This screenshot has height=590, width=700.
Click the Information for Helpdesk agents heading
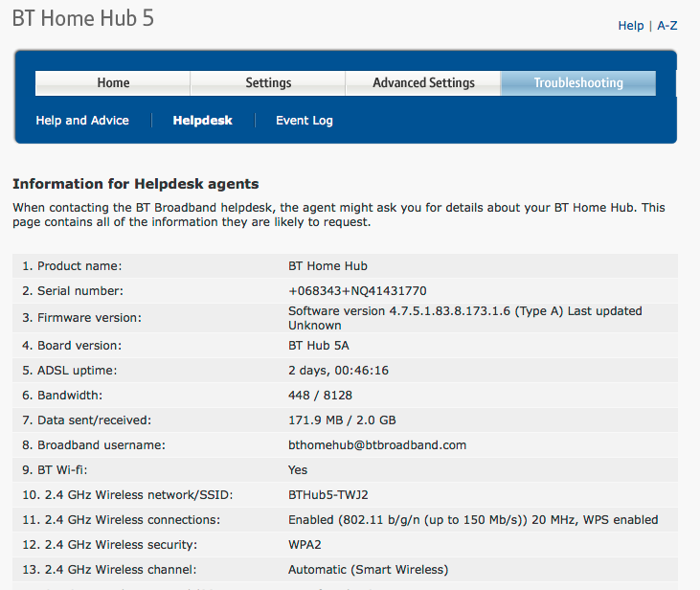click(136, 184)
